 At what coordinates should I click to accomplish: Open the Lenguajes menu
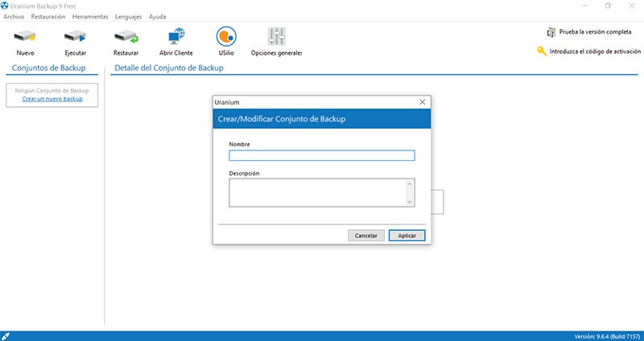tap(128, 17)
